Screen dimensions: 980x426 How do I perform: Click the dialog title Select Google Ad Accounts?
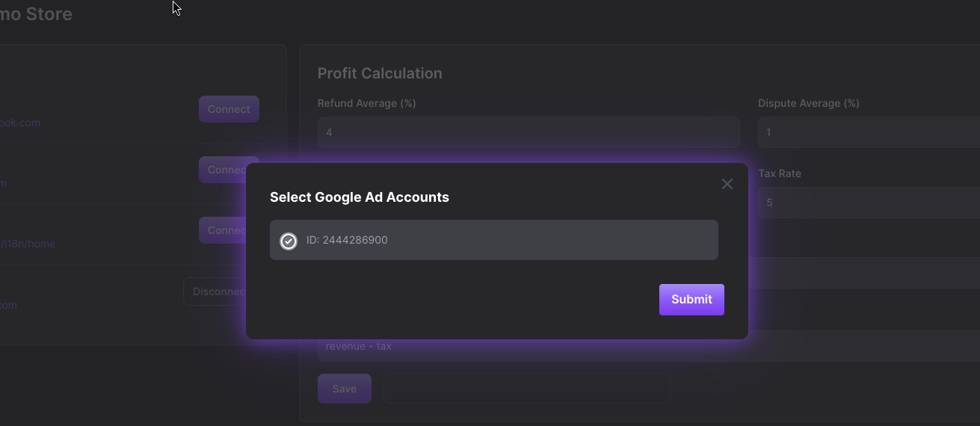360,197
